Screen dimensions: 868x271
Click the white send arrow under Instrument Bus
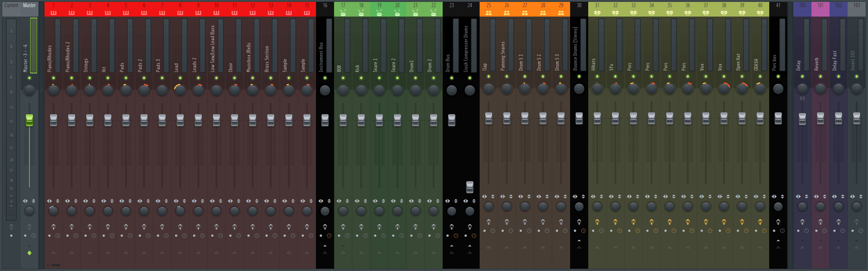pos(325,246)
